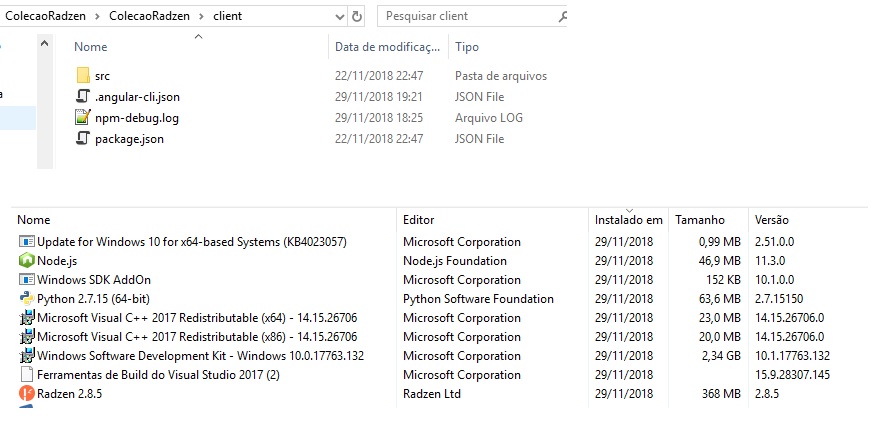
Task: Click the Pesquisar client search field
Action: pos(471,16)
